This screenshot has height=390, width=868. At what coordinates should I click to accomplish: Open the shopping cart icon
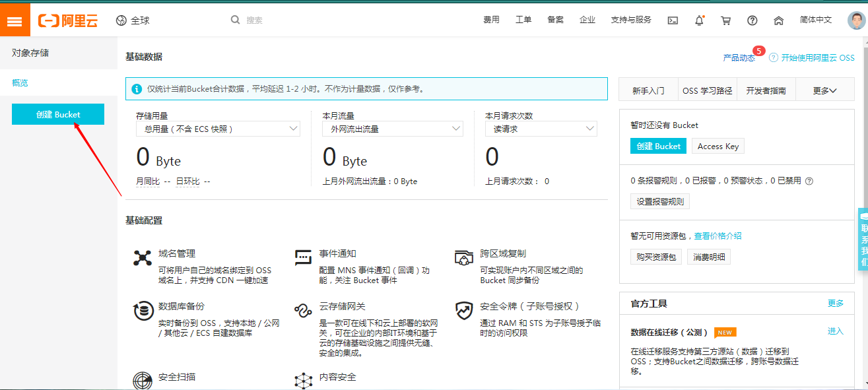[x=726, y=20]
